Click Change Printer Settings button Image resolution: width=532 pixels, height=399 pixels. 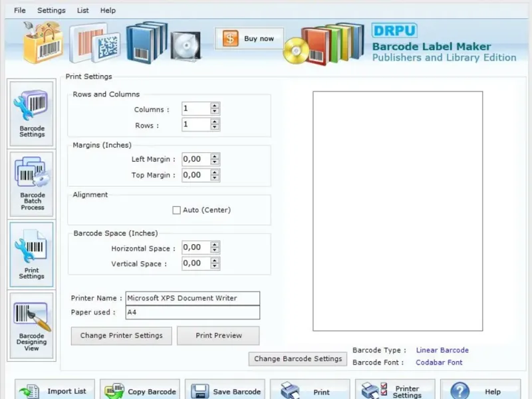pyautogui.click(x=122, y=336)
